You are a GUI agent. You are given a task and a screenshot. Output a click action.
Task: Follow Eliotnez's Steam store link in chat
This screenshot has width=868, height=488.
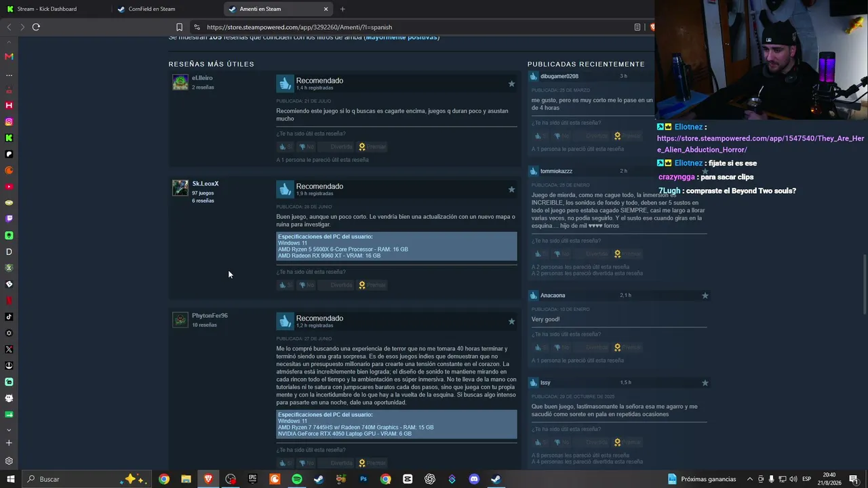click(x=760, y=144)
